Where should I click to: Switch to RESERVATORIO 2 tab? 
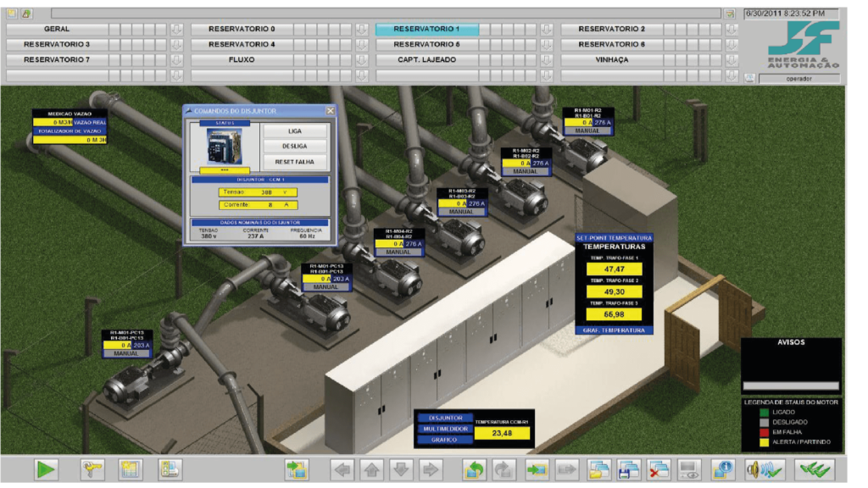[612, 29]
